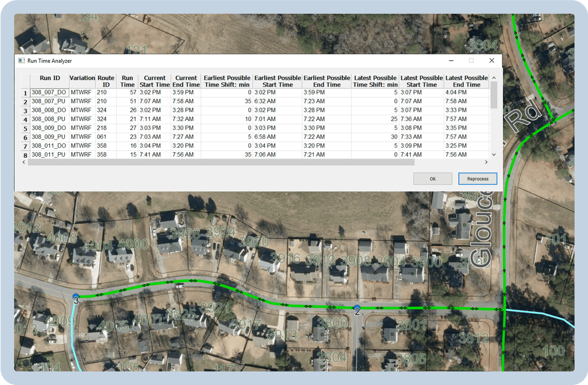Click the Current Start Time column header
588x385 pixels.
coord(154,81)
